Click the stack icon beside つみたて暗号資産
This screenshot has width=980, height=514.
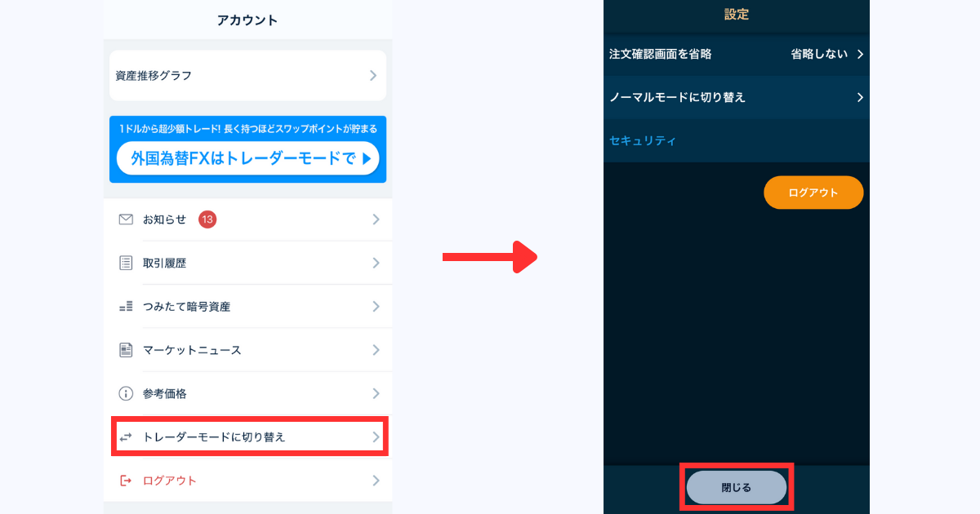coord(126,307)
